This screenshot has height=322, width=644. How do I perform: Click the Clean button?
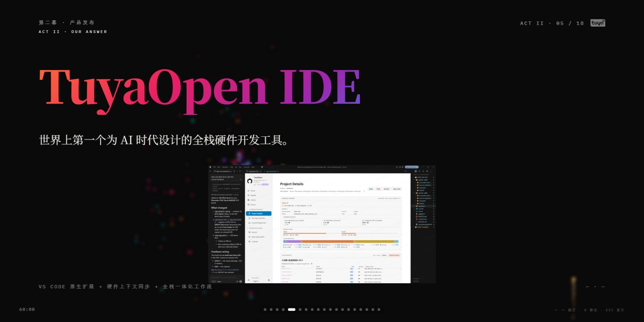tap(396, 189)
